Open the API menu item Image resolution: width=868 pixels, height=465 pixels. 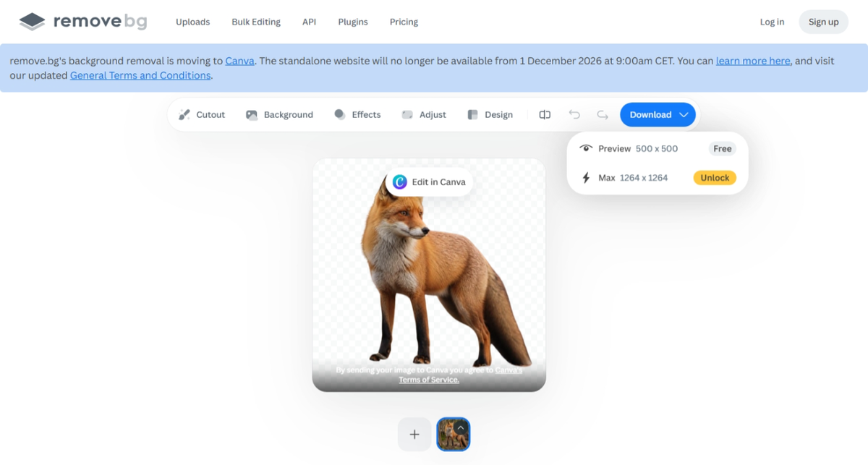309,22
